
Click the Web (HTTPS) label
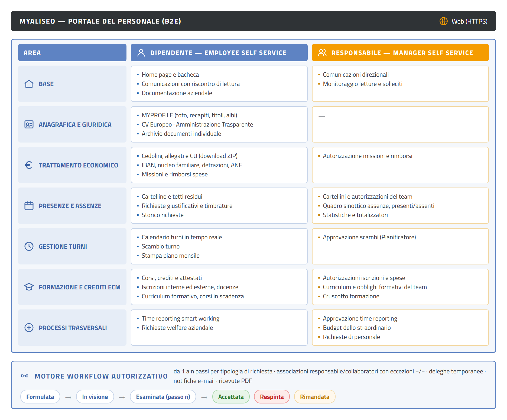coord(470,21)
